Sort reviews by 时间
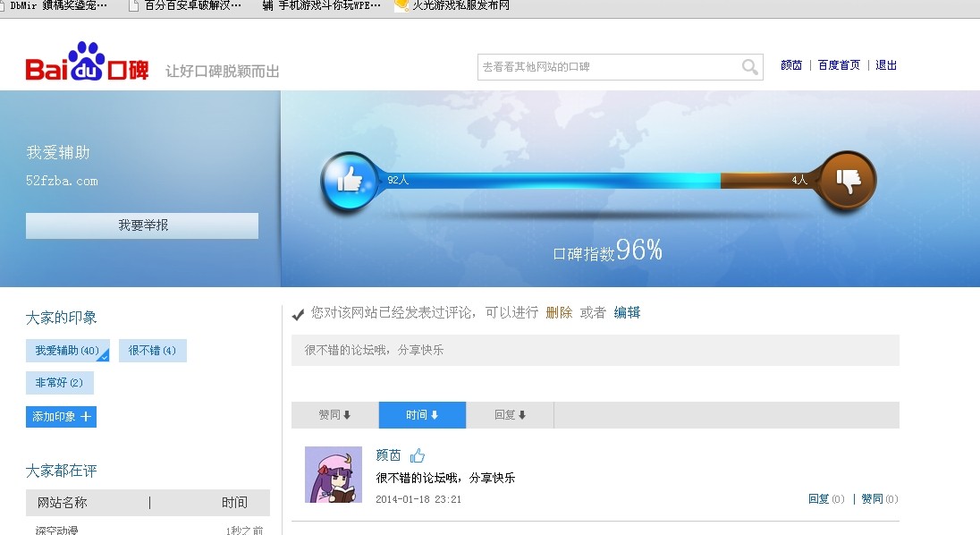 pos(422,415)
